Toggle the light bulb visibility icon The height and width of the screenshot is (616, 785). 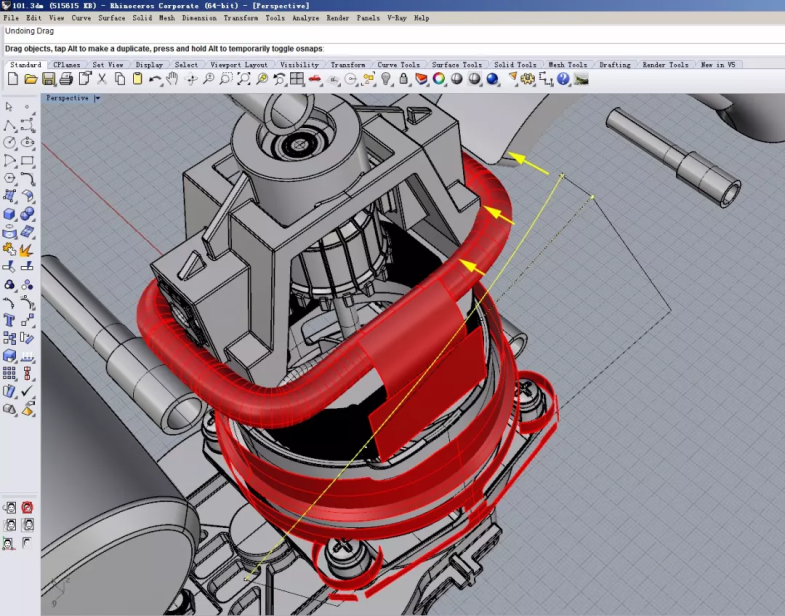386,79
